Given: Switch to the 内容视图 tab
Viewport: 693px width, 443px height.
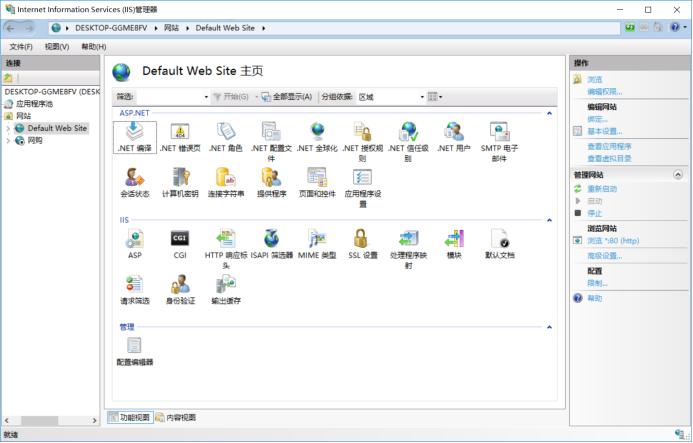Looking at the screenshot, I should (176, 417).
